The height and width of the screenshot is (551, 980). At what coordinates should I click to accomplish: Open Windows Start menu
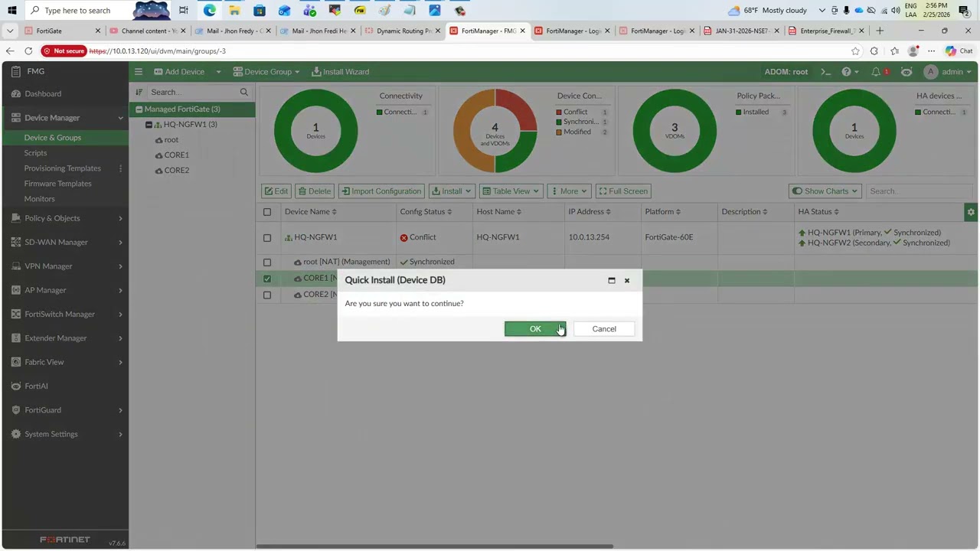click(x=11, y=11)
